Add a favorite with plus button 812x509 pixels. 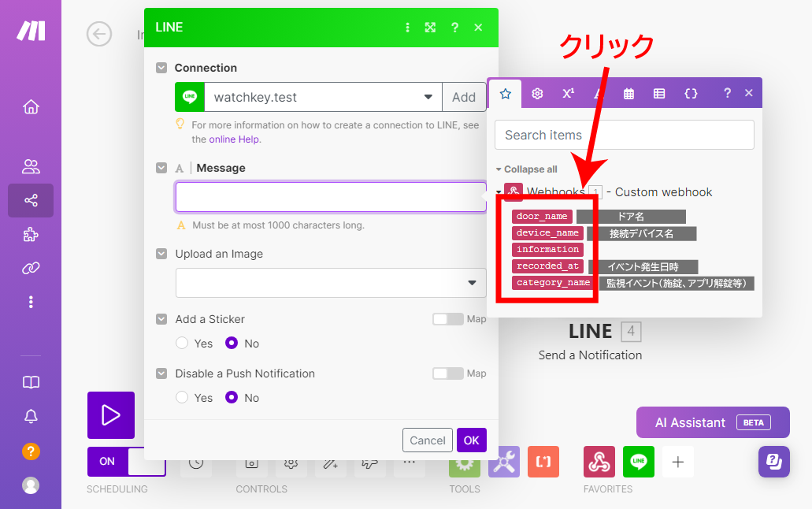pos(678,462)
